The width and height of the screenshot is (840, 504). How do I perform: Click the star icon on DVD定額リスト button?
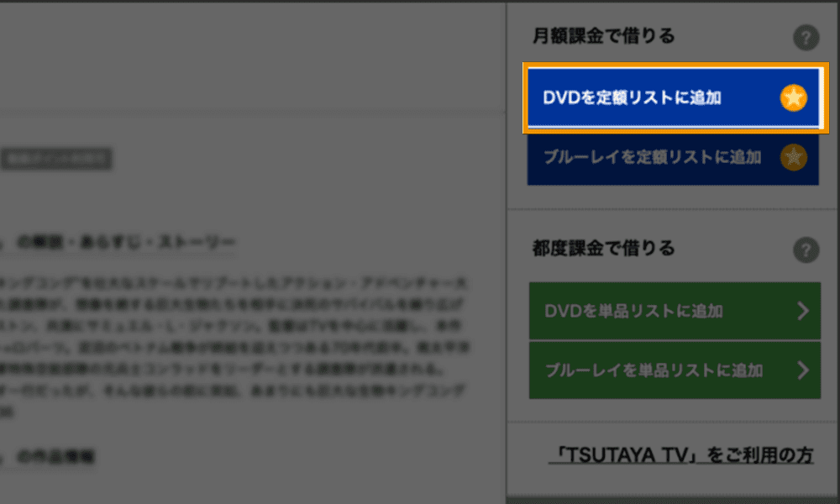pos(793,98)
